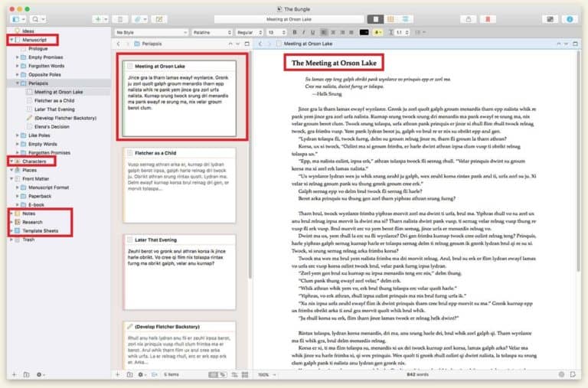
Task: Open the line spacing 1.1 dropdown
Action: click(403, 33)
